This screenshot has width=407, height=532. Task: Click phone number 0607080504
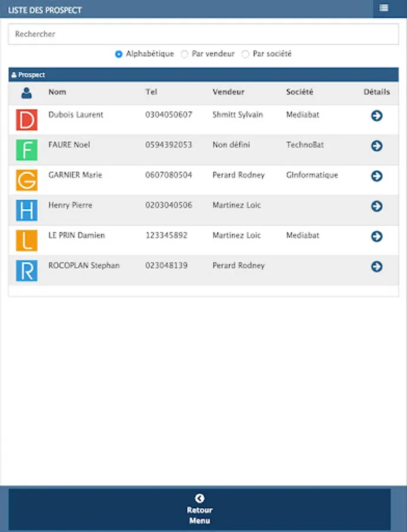[x=168, y=175]
